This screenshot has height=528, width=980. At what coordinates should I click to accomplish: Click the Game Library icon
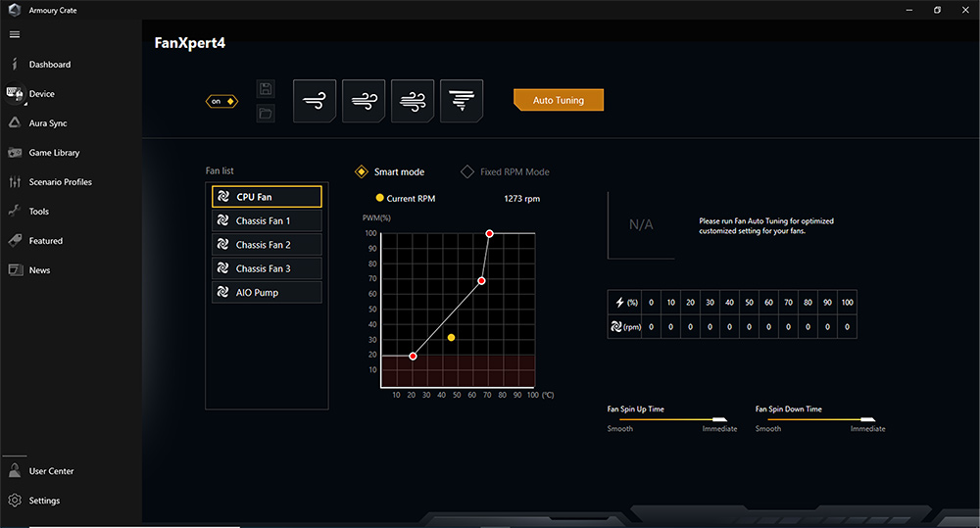tap(15, 153)
